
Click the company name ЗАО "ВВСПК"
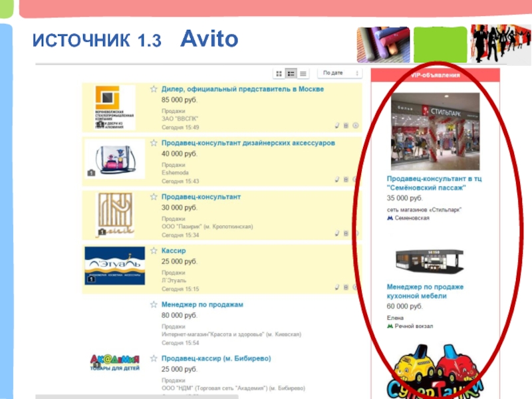180,119
